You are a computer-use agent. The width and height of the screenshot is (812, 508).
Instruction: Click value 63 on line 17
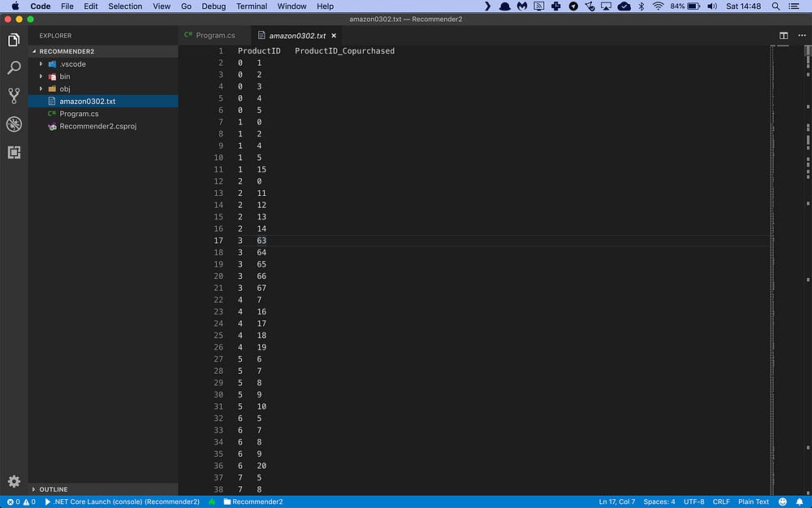(x=261, y=241)
